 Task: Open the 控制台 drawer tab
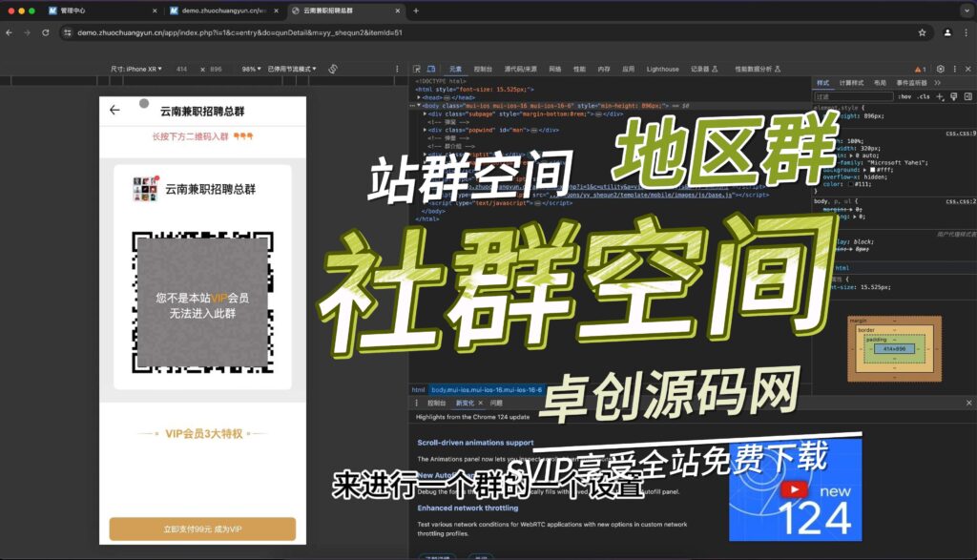(437, 403)
